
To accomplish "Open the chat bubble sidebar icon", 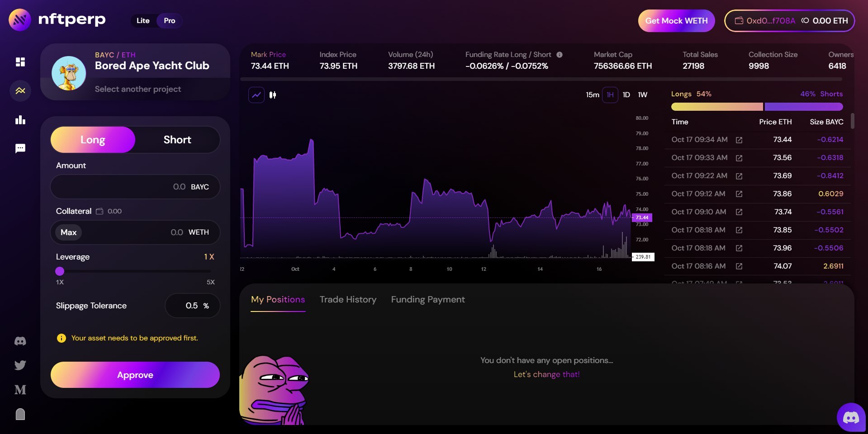I will (x=20, y=148).
